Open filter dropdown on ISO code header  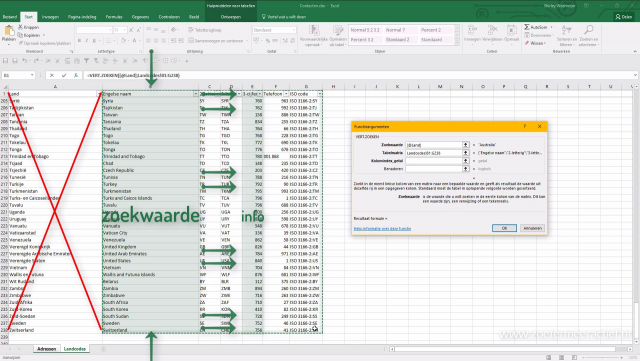coord(320,94)
